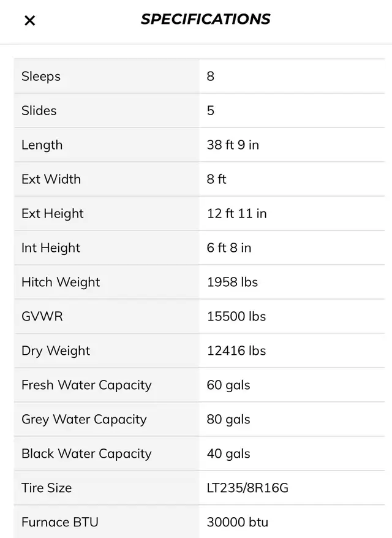Viewport: 392px width, 538px height.
Task: Select the Hitch Weight value 1958 lbs
Action: click(232, 282)
